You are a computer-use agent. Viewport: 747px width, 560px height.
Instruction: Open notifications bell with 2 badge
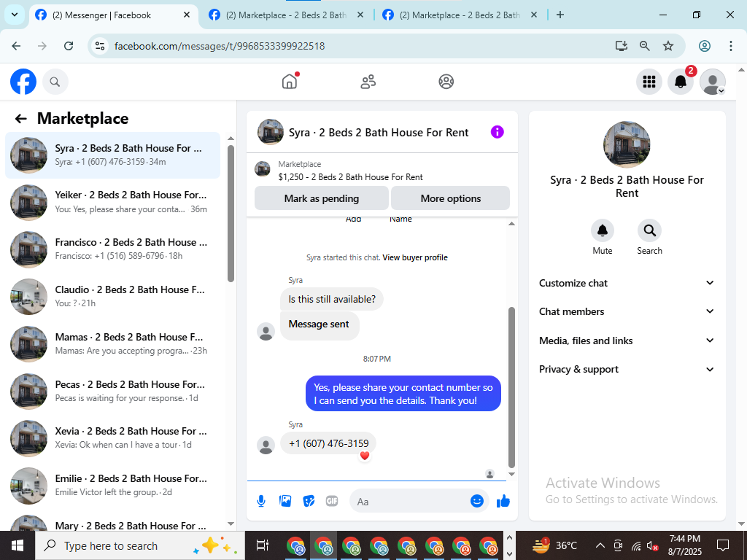coord(681,82)
